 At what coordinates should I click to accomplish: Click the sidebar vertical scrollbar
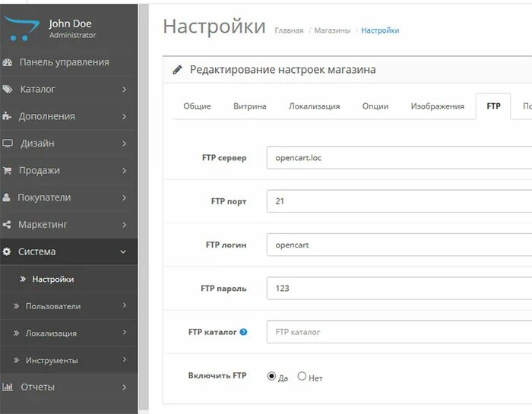coord(144,207)
